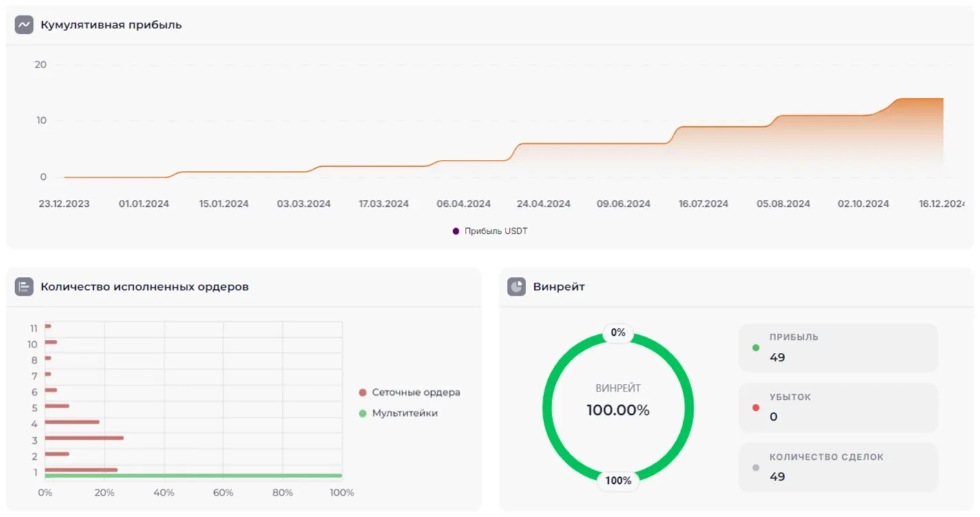Click the red dot beside УБЫТОК
The width and height of the screenshot is (980, 517).
[755, 407]
